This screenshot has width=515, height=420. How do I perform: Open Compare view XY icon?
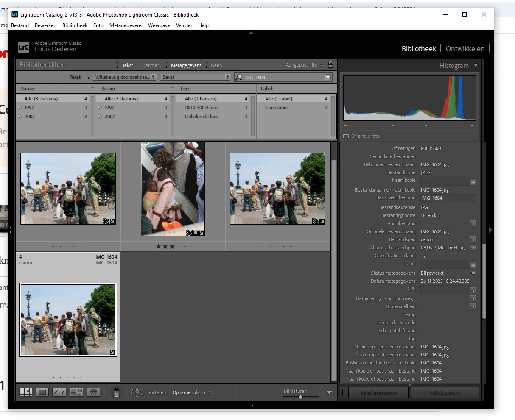pos(59,392)
